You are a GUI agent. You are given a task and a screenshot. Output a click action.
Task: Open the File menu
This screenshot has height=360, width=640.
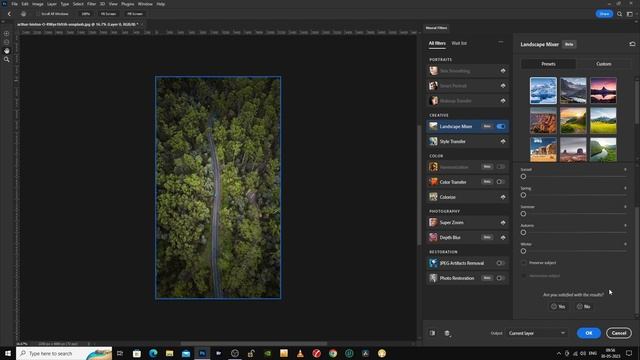pos(14,4)
